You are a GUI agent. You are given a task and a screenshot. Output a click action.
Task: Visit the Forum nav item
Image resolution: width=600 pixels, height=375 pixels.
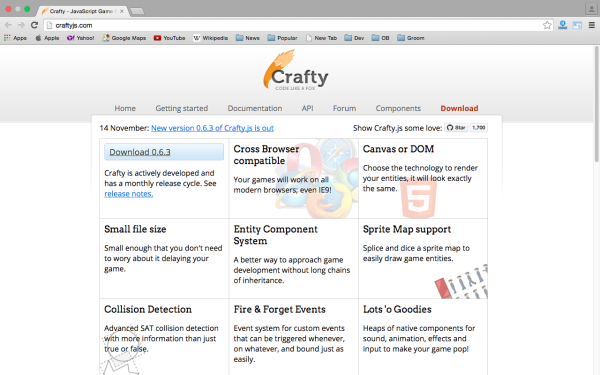click(344, 108)
